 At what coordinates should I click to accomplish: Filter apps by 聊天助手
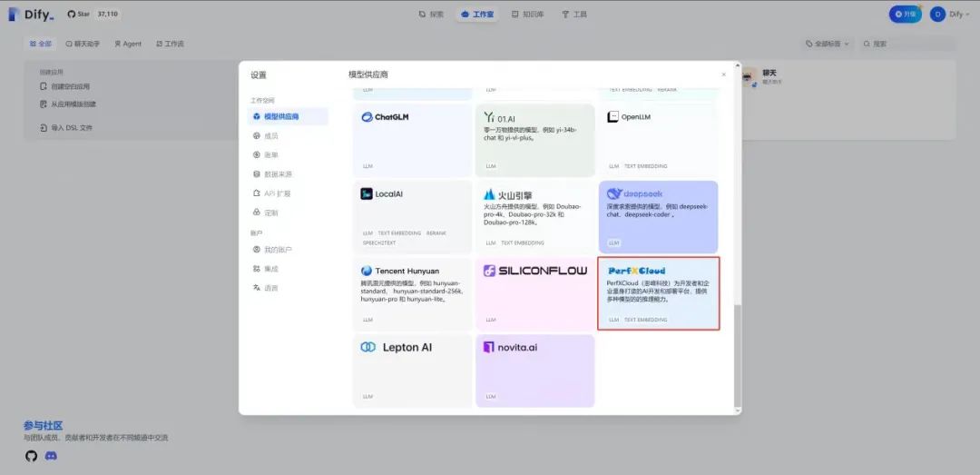point(83,44)
